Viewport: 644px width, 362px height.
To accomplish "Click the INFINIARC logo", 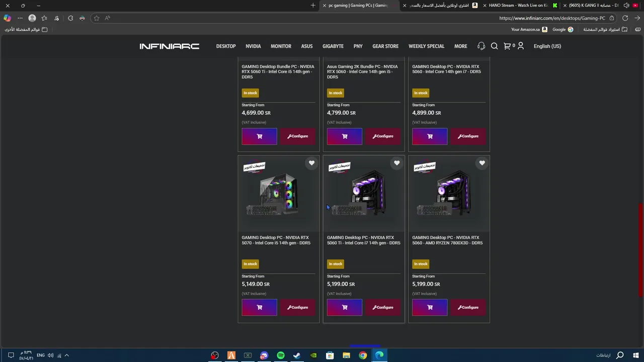I will 170,46.
